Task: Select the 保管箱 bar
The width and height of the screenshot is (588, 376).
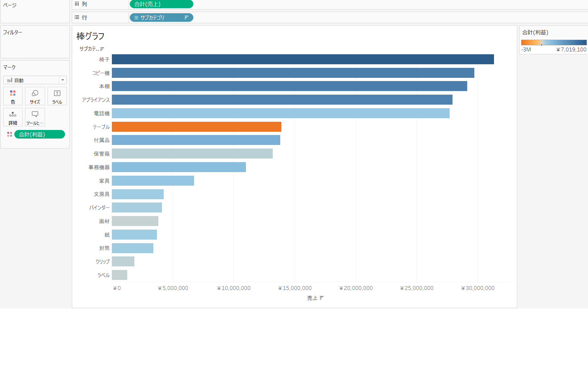Action: click(x=192, y=154)
